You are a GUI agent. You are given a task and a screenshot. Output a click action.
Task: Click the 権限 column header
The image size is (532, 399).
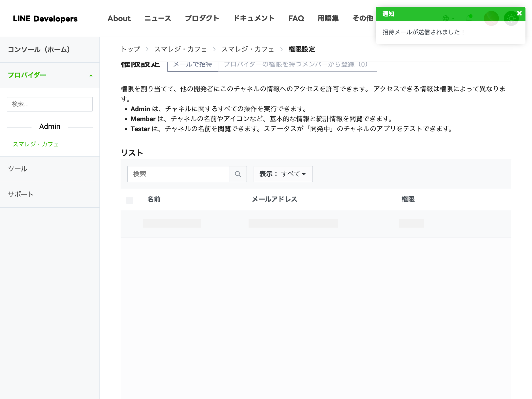(408, 199)
